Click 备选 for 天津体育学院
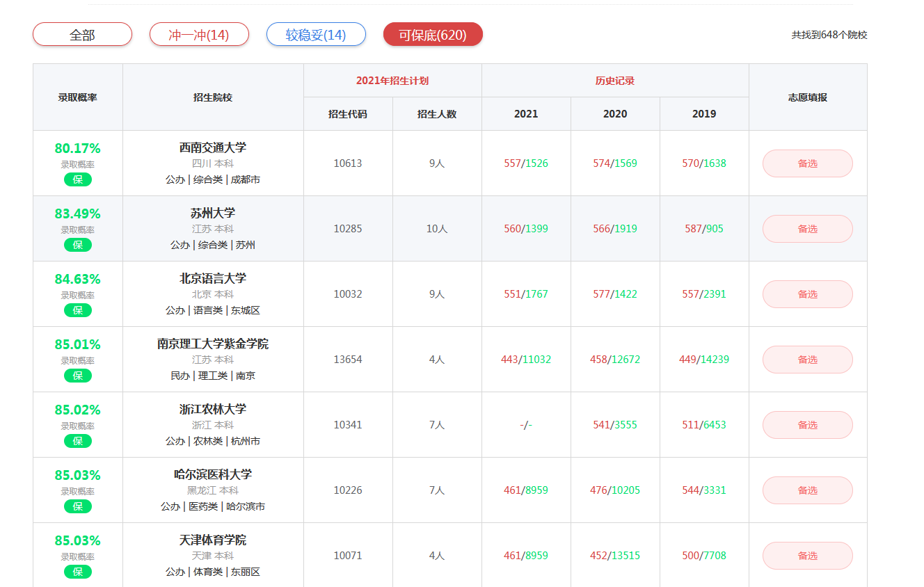Viewport: 924px width, 587px height. point(808,556)
